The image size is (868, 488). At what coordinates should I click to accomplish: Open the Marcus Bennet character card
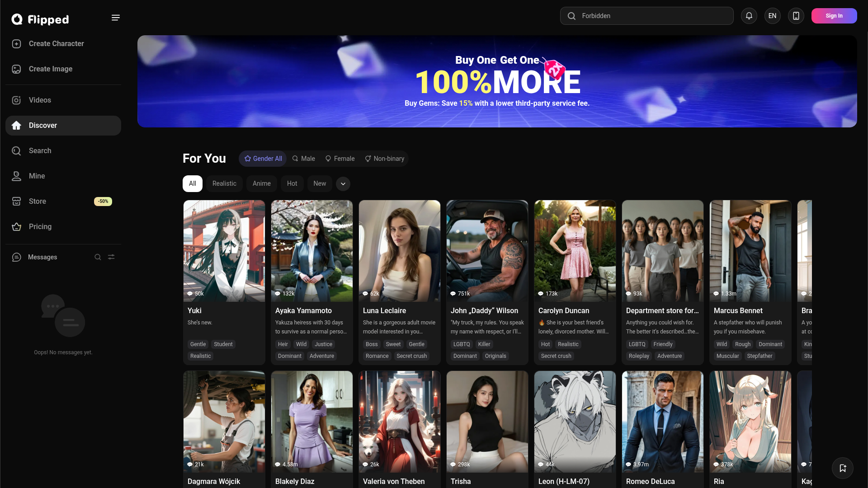pos(750,282)
